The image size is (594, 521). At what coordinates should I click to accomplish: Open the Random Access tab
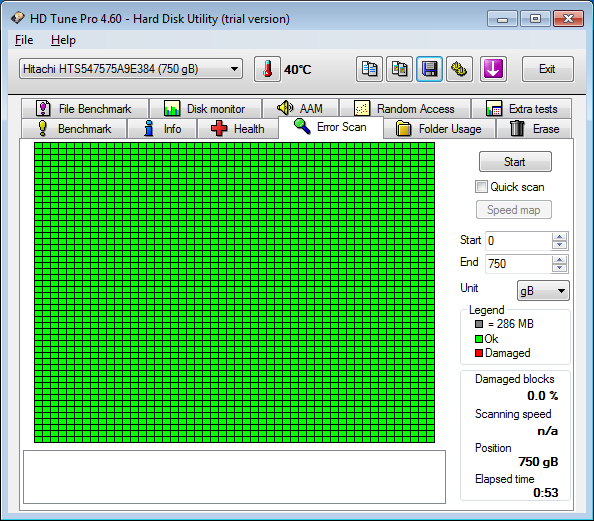[x=405, y=109]
